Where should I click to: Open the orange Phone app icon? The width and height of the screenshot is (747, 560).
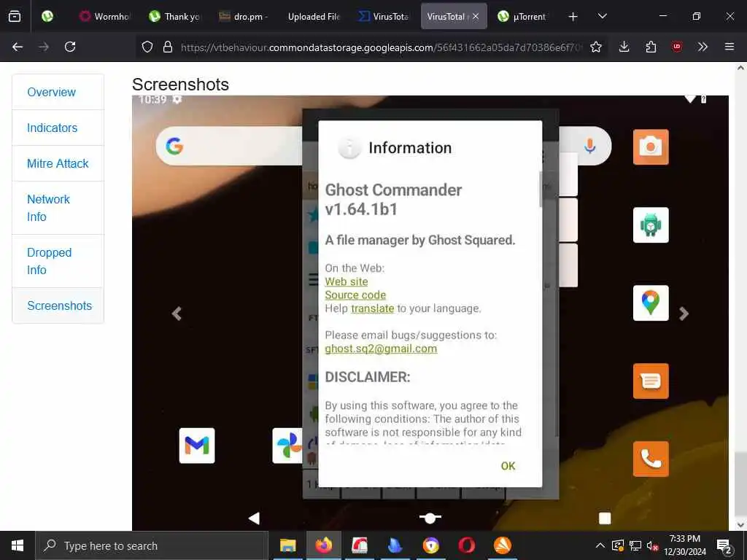[x=651, y=459]
